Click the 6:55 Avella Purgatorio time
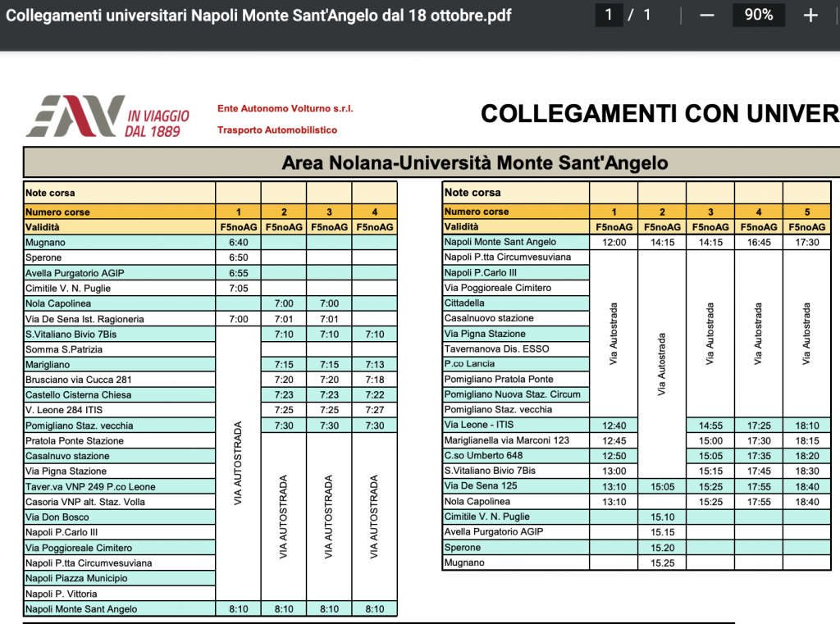 pyautogui.click(x=239, y=273)
